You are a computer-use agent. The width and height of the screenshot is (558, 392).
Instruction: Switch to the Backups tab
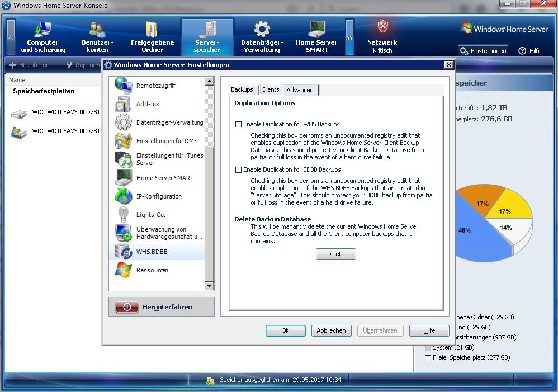242,89
